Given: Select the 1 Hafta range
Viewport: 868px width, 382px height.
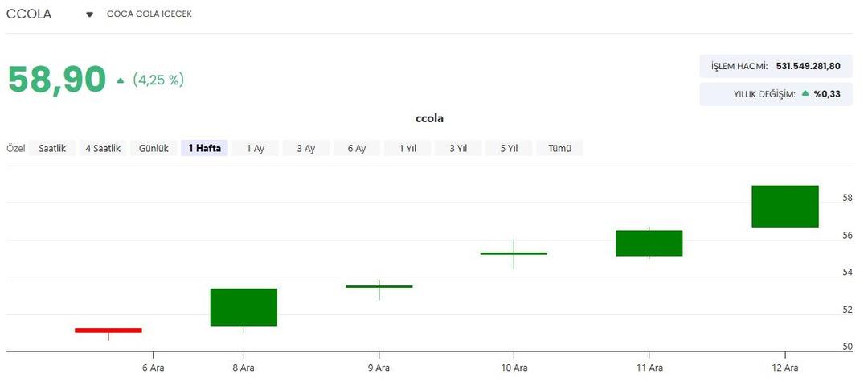Looking at the screenshot, I should tap(205, 148).
